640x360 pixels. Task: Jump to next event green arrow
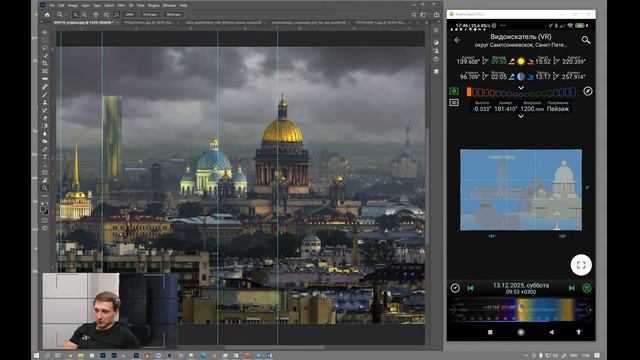[571, 288]
